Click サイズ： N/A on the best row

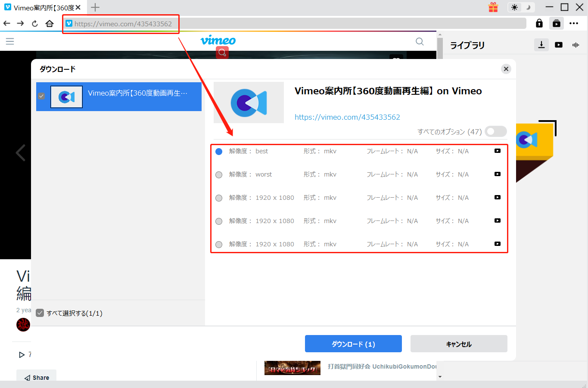tap(452, 151)
